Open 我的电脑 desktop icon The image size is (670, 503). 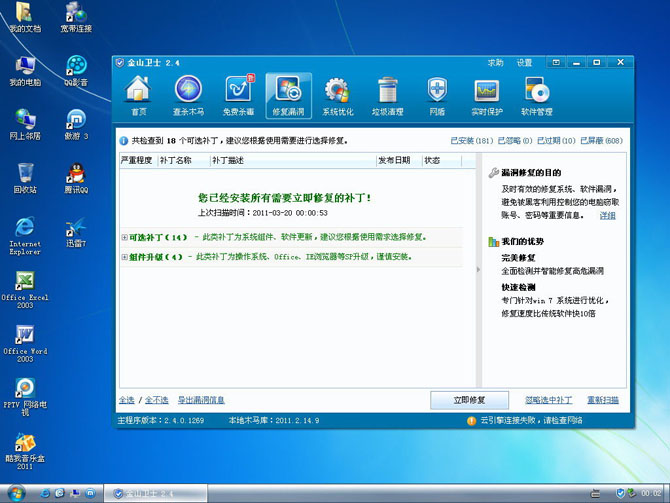(x=25, y=71)
